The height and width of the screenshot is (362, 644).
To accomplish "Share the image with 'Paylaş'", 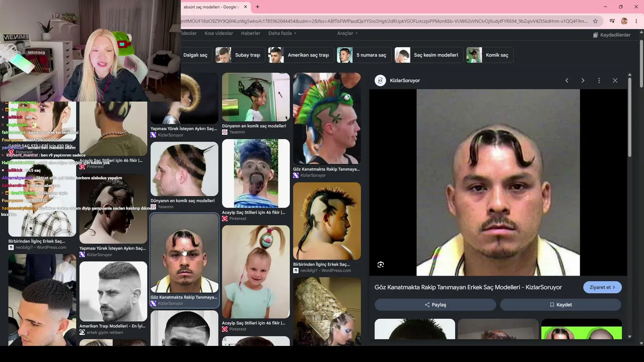I will pyautogui.click(x=435, y=305).
